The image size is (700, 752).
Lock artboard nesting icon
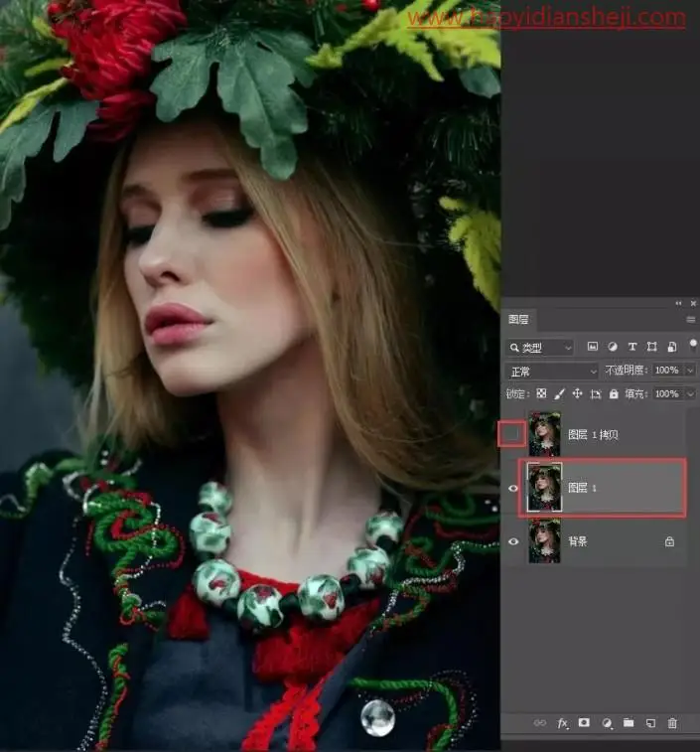(596, 394)
